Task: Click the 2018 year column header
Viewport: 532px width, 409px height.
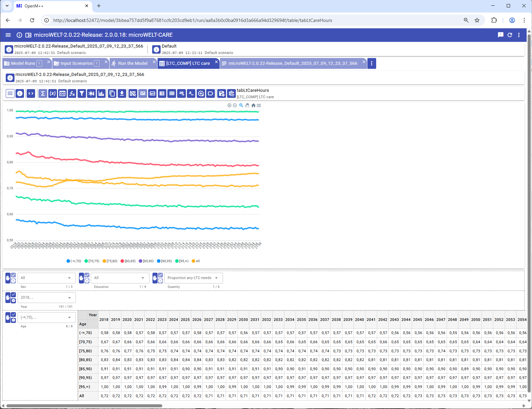Action: point(104,320)
